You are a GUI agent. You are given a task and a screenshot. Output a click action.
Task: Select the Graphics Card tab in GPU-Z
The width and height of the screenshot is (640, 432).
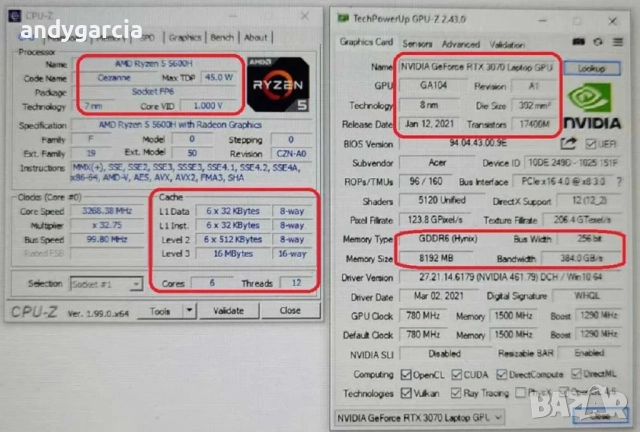pos(366,42)
